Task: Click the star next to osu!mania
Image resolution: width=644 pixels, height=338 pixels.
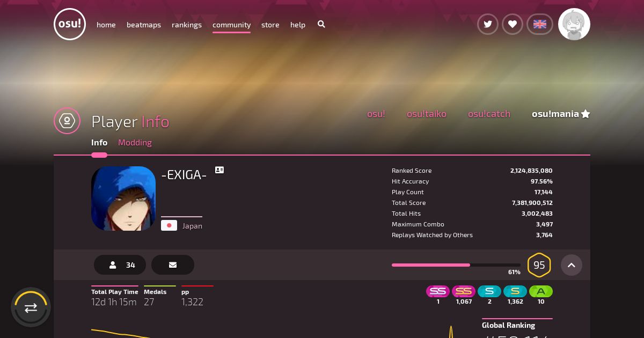Action: coord(586,114)
